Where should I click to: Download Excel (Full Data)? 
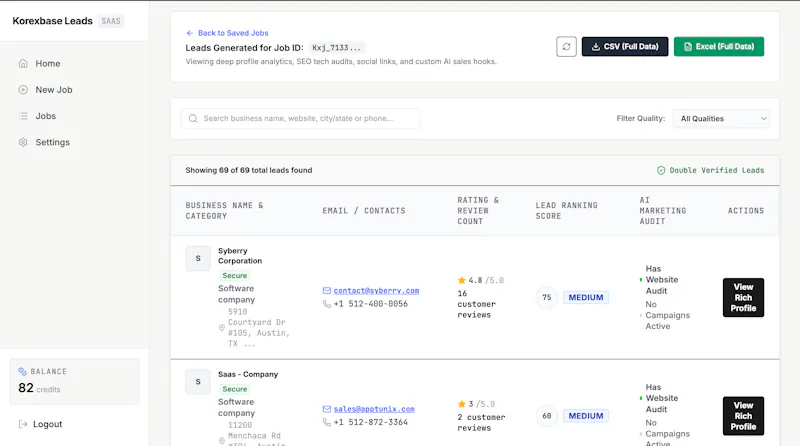coord(718,46)
